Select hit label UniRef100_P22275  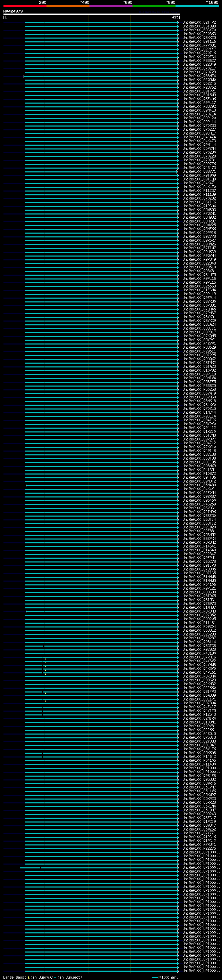click(199, 848)
